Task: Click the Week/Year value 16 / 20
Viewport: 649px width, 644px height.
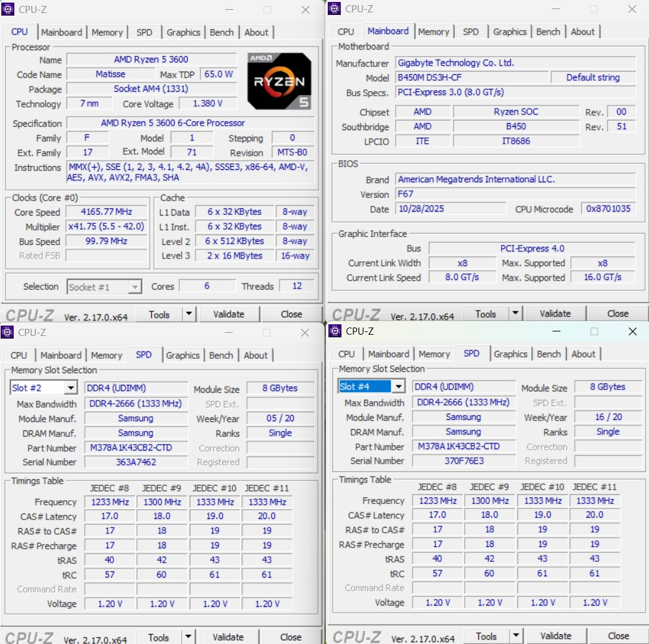Action: [x=608, y=417]
